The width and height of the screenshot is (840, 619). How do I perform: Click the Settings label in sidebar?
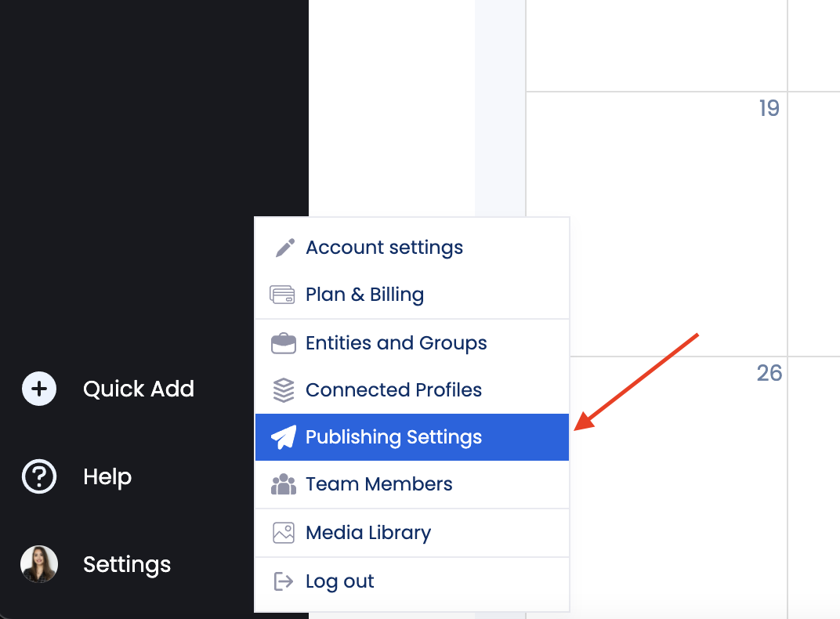127,565
